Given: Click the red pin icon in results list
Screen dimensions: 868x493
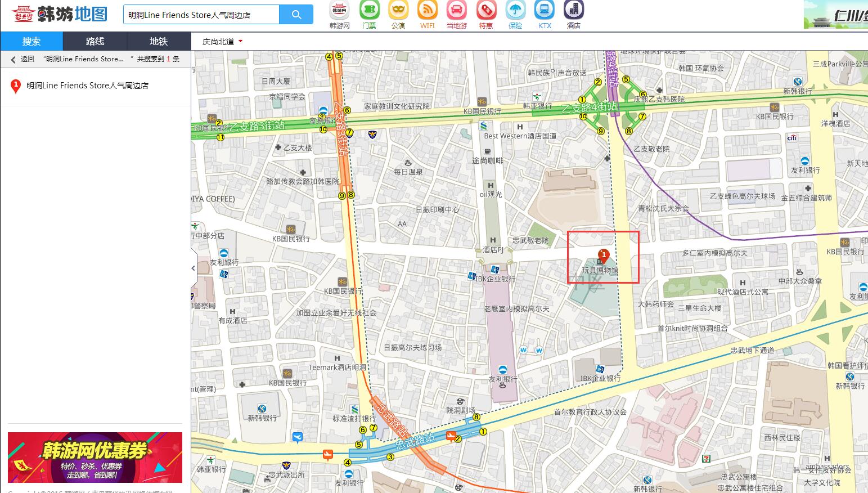Looking at the screenshot, I should pos(16,86).
